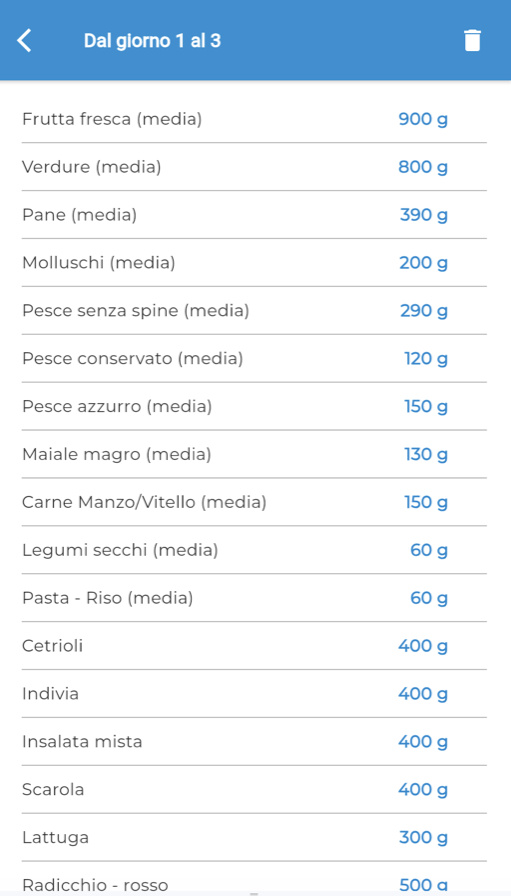
Task: Select the Verdure (media) row
Action: [254, 167]
